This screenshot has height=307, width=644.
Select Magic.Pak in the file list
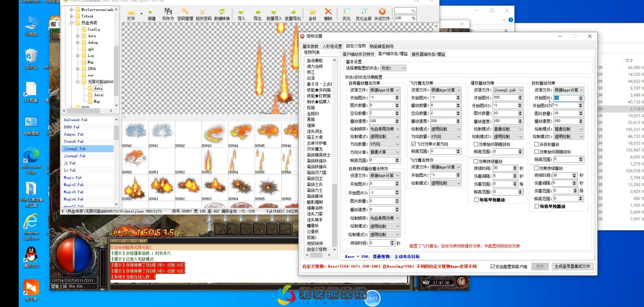pos(73,178)
